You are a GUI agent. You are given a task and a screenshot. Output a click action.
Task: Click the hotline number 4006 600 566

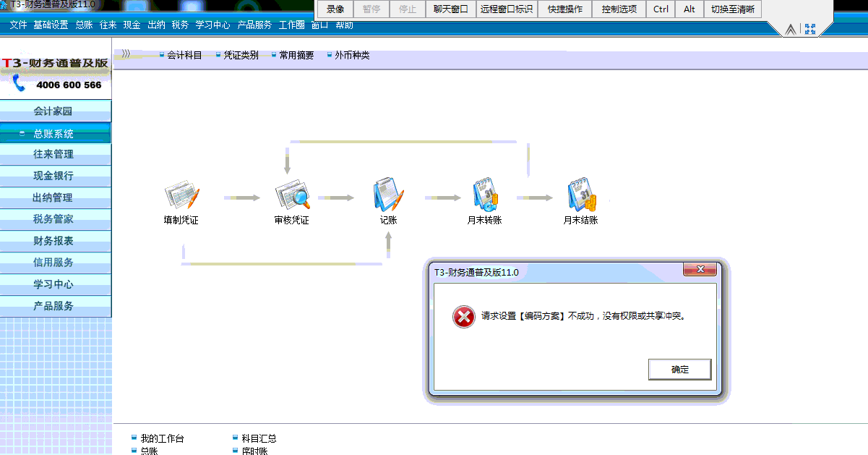[x=69, y=85]
